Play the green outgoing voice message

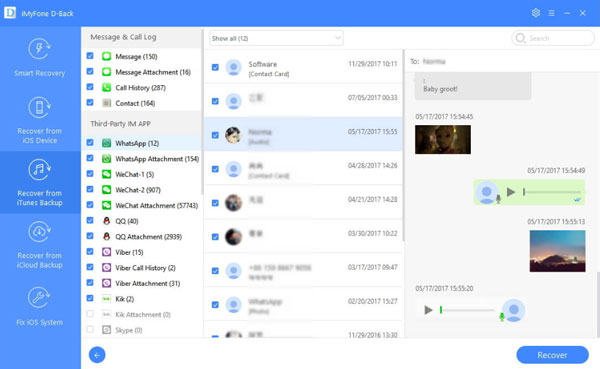point(510,192)
